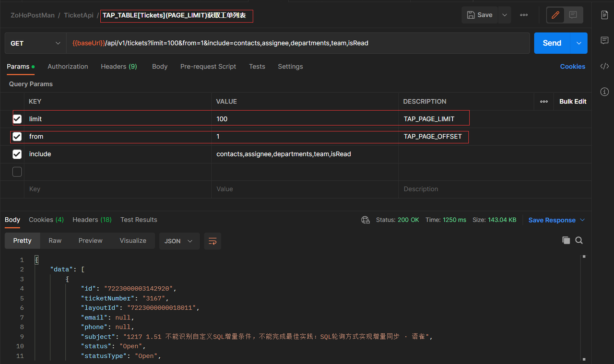
Task: Click the new Value placeholder field
Action: 305,189
